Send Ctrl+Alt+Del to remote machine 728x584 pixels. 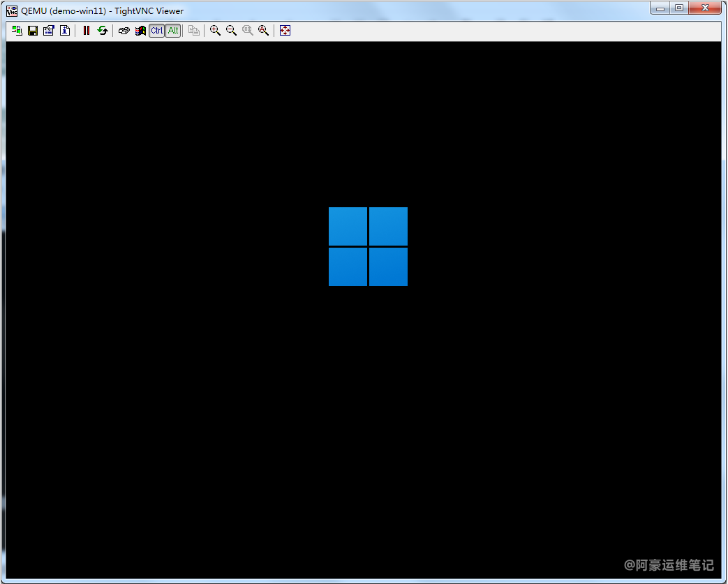click(x=124, y=31)
